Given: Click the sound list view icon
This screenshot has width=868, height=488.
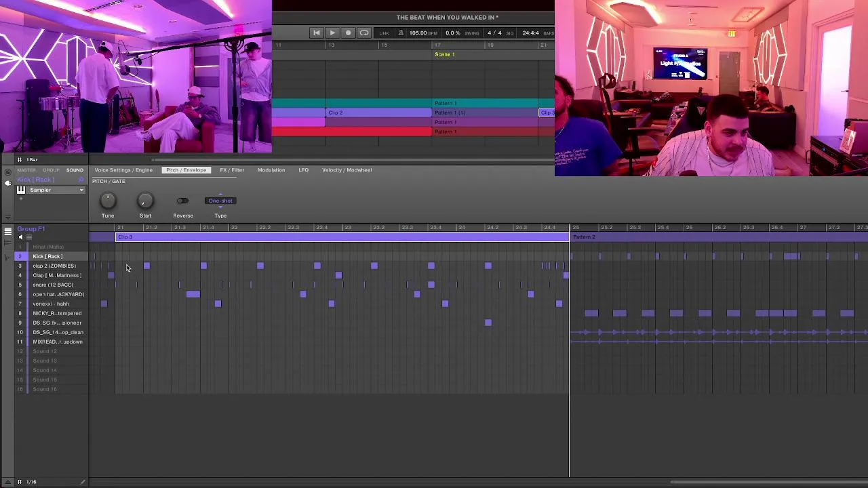Looking at the screenshot, I should point(28,237).
